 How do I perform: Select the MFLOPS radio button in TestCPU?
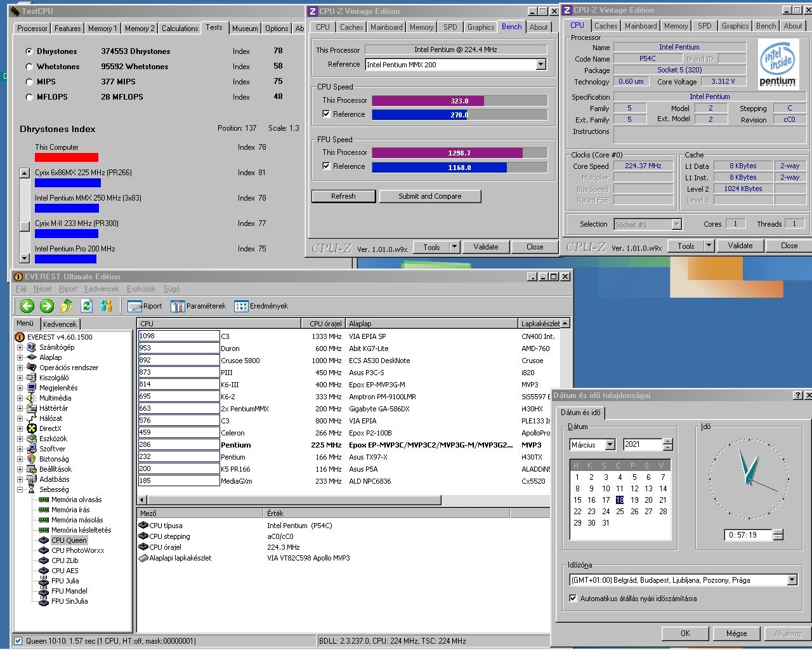point(29,97)
